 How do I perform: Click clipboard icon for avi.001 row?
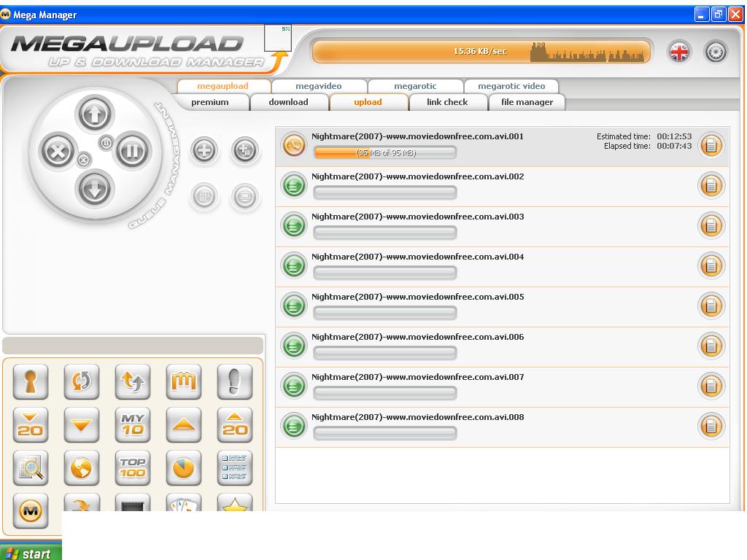(x=711, y=145)
